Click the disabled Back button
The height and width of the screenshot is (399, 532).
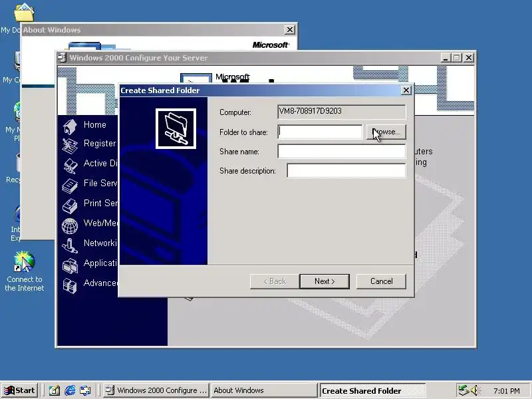(x=275, y=281)
